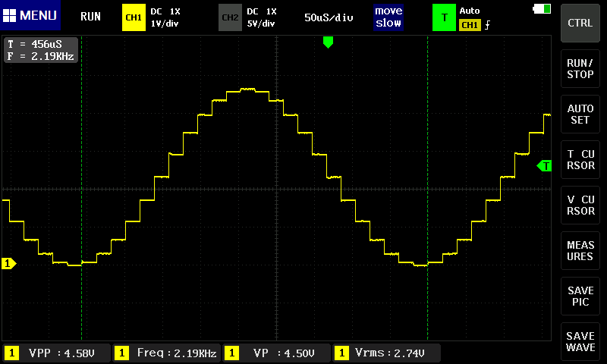The image size is (607, 364).
Task: Tap the yellow channel 1 ground marker
Action: tap(9, 263)
